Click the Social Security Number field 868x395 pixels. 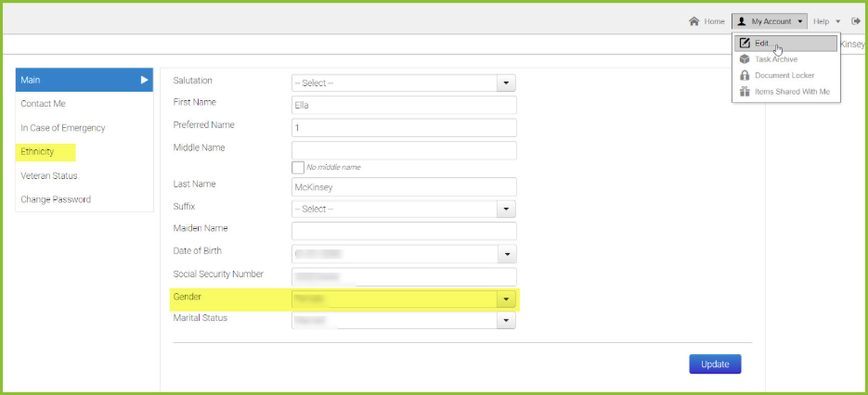coord(404,276)
